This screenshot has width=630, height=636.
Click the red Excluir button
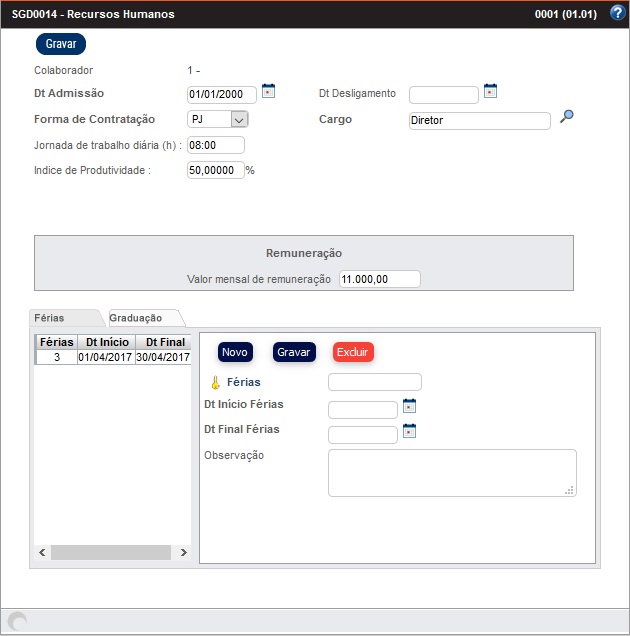pyautogui.click(x=352, y=352)
